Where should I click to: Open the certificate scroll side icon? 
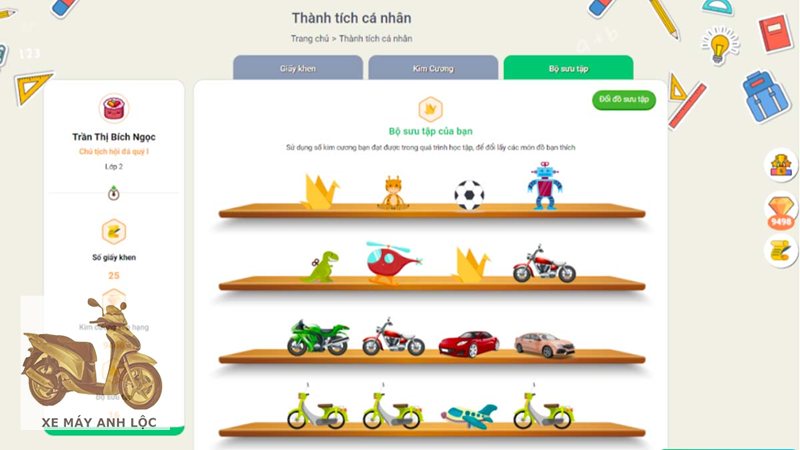pos(781,251)
